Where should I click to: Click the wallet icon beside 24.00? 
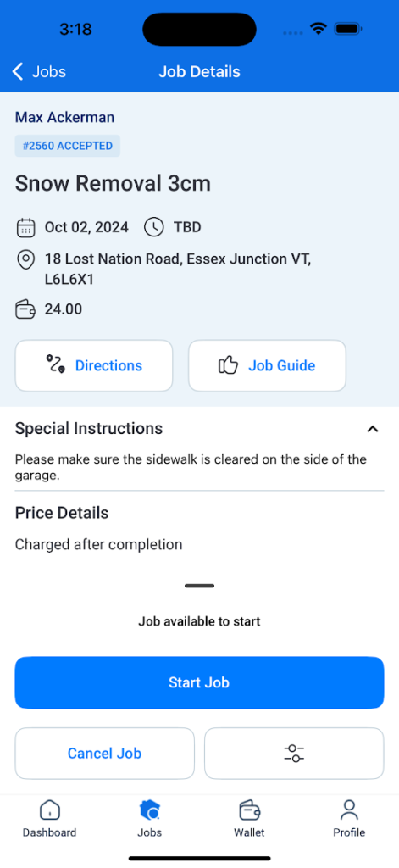pos(25,309)
